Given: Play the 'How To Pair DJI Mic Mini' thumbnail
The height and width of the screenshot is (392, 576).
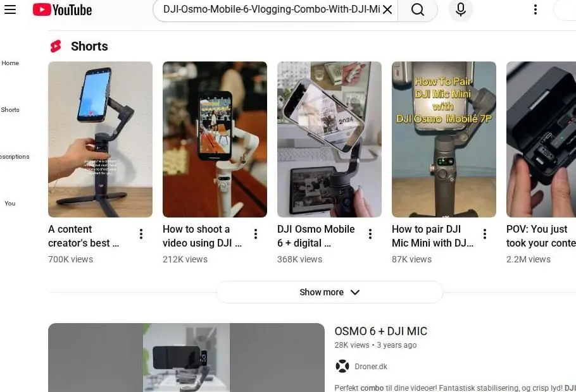Looking at the screenshot, I should pyautogui.click(x=444, y=140).
